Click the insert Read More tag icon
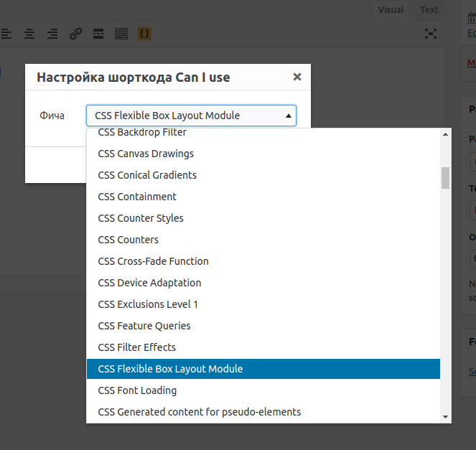This screenshot has height=450, width=476. coord(98,34)
